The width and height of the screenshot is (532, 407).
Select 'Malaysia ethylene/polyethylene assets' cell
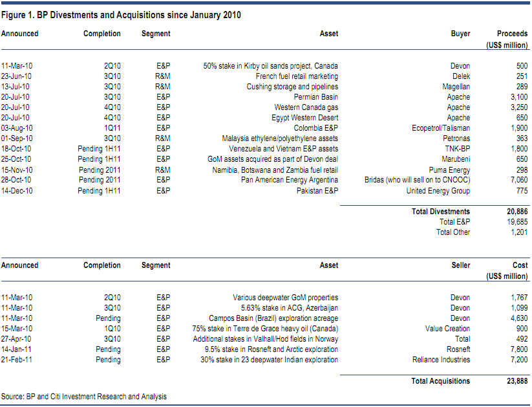(280, 138)
